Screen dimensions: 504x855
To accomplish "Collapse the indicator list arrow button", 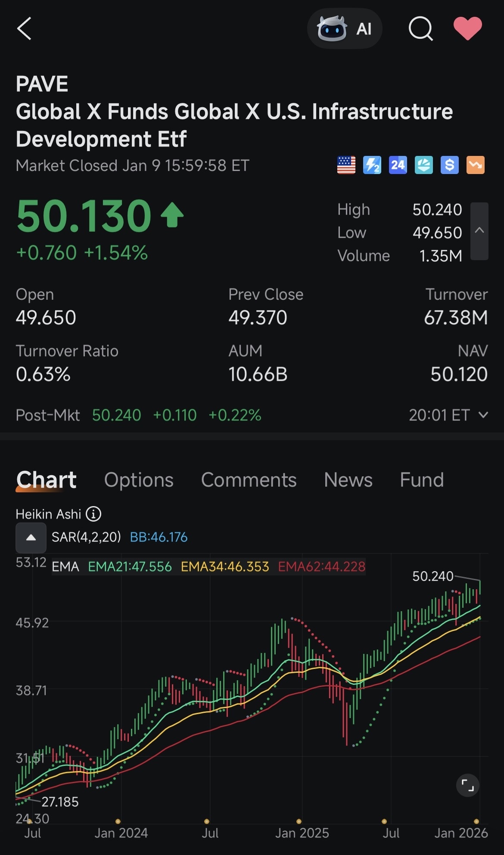I will click(31, 538).
